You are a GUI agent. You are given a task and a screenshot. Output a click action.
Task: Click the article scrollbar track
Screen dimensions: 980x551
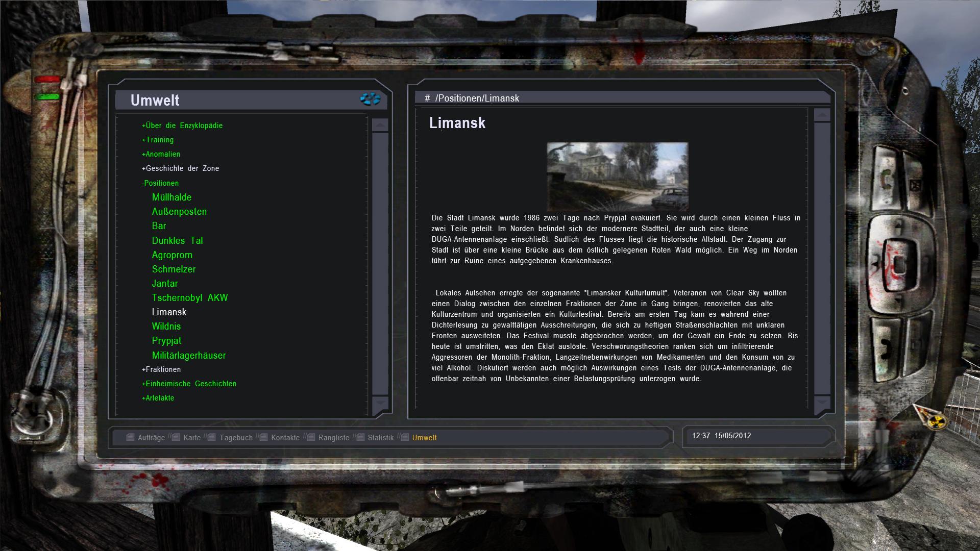coord(822,258)
